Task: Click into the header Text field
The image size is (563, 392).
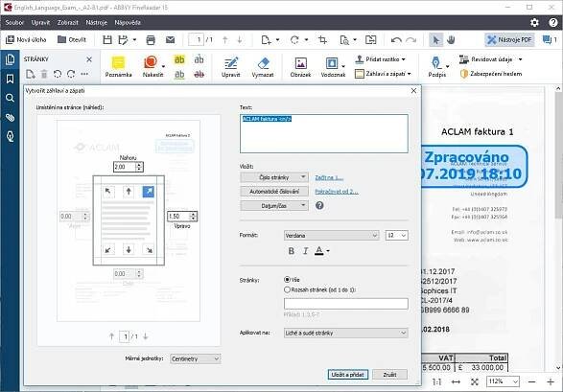Action: tap(324, 134)
